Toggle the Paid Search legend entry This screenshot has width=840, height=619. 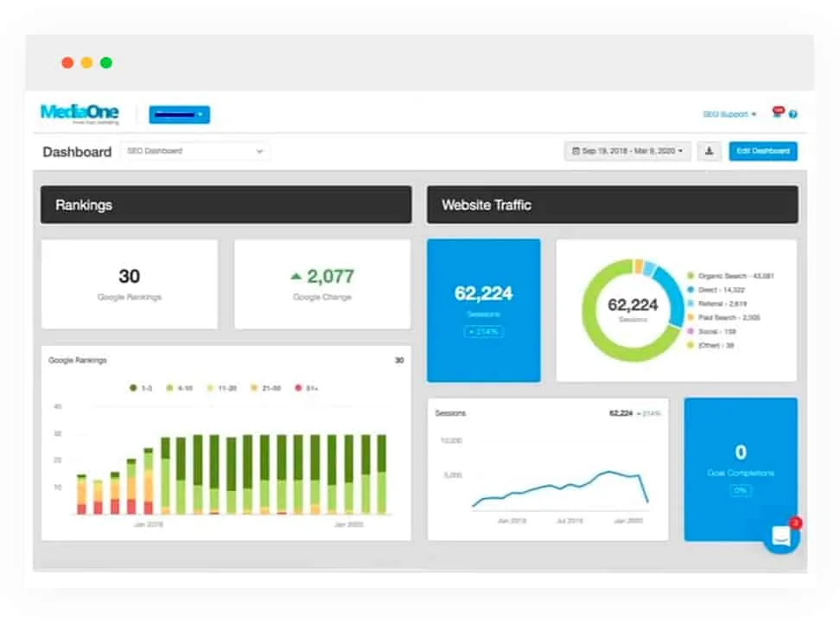723,318
